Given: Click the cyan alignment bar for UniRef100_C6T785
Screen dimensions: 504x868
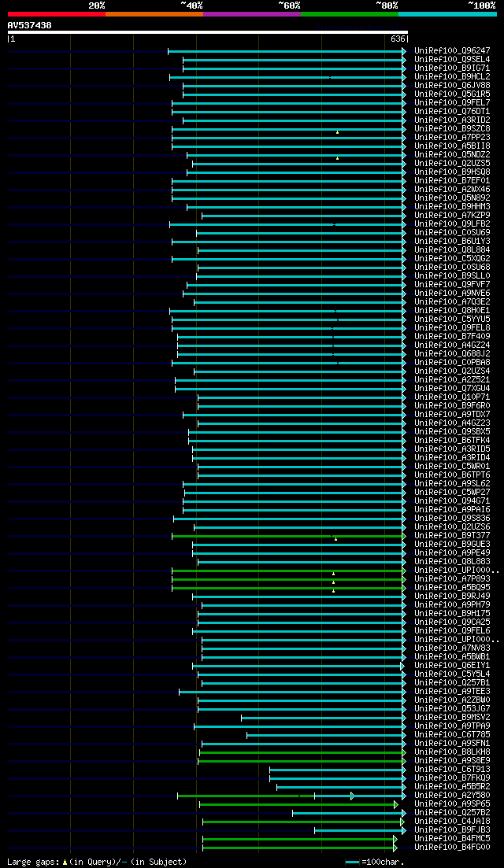Looking at the screenshot, I should coord(326,735).
